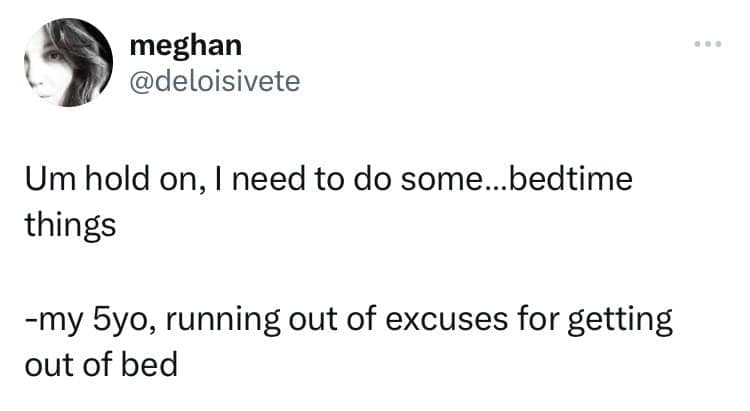The image size is (750, 411).
Task: Click the word "some" before the ellipsis
Action: point(435,183)
